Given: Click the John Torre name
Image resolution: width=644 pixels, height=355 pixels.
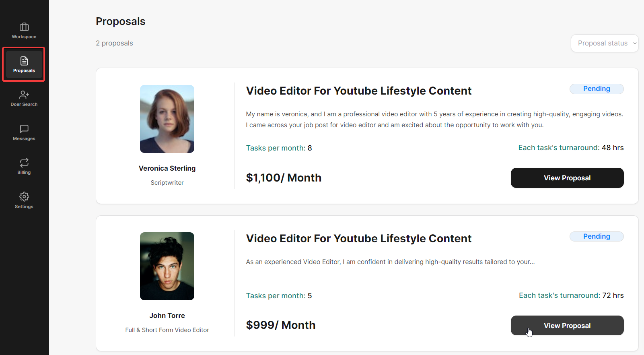Looking at the screenshot, I should point(167,316).
